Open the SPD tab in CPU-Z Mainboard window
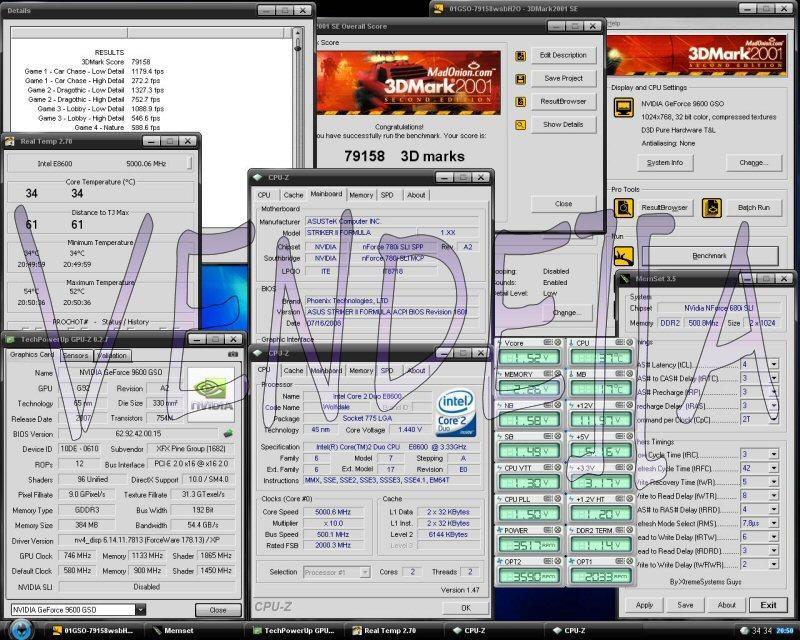This screenshot has width=800, height=640. pyautogui.click(x=387, y=195)
